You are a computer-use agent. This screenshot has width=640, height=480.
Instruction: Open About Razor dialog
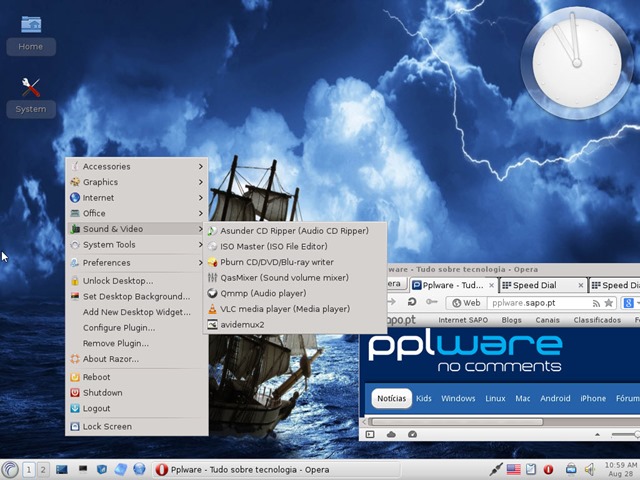click(137, 359)
